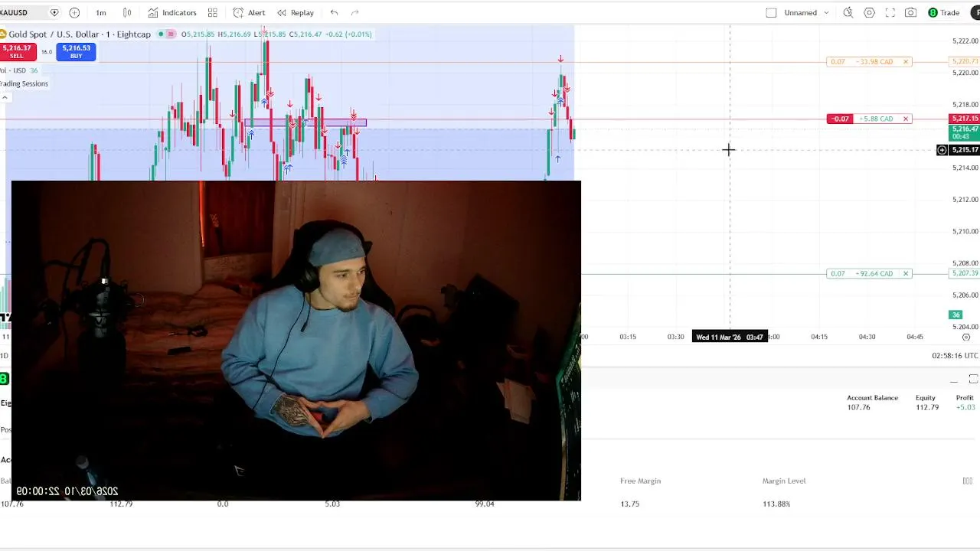Open the account table columns settings icon
The width and height of the screenshot is (980, 551).
pyautogui.click(x=968, y=481)
